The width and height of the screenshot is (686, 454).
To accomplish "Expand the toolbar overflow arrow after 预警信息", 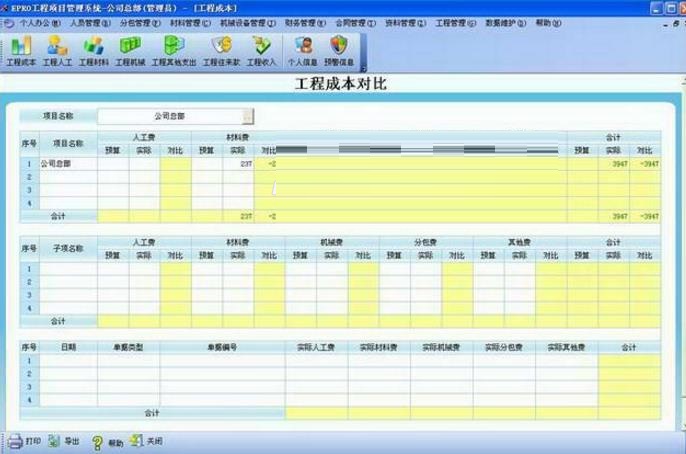I will click(363, 69).
